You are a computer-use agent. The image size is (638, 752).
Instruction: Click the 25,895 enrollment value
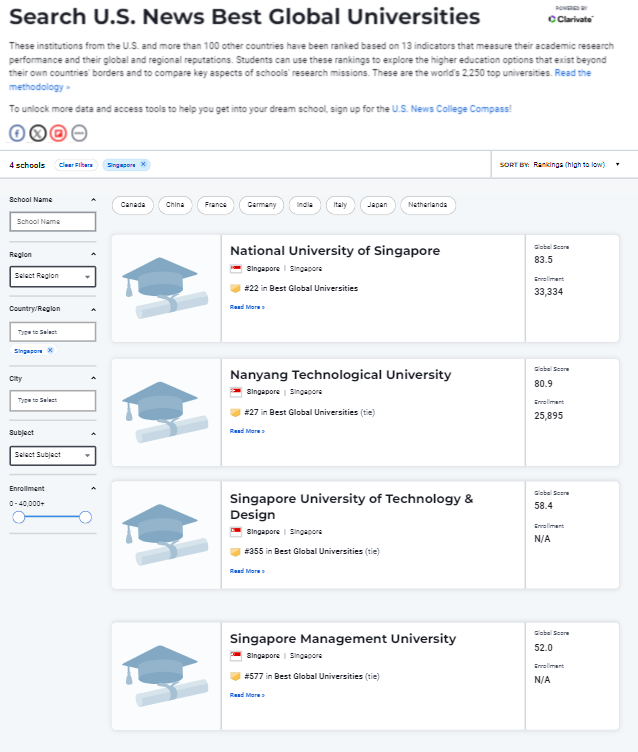pyautogui.click(x=549, y=416)
